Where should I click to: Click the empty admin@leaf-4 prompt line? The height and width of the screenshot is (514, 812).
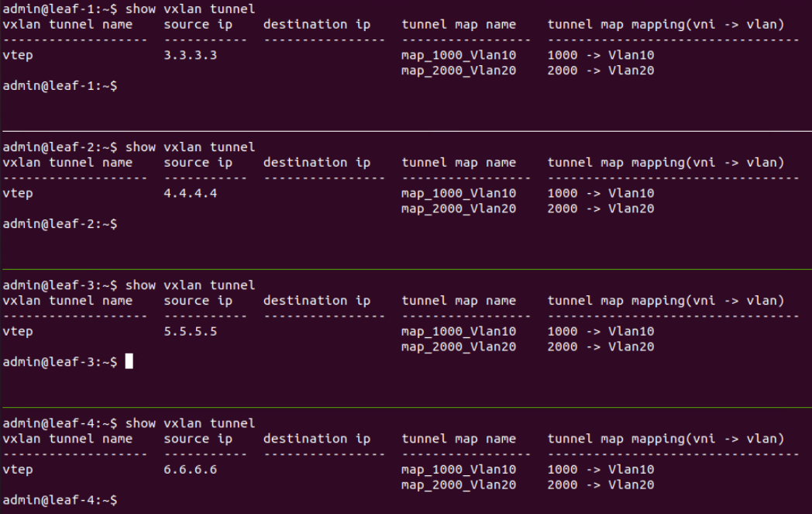(60, 501)
